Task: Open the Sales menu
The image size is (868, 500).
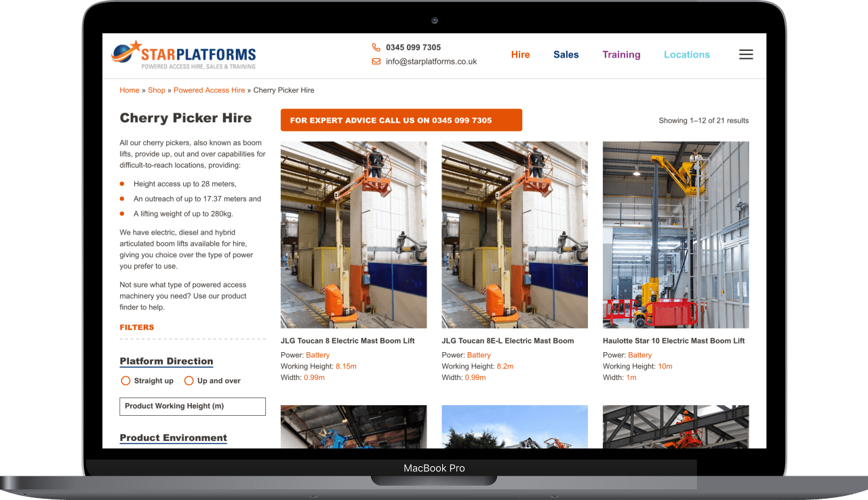Action: click(x=566, y=55)
